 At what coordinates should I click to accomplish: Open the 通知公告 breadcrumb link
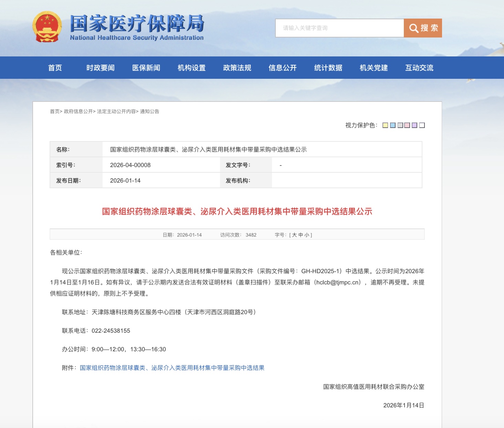pos(150,111)
